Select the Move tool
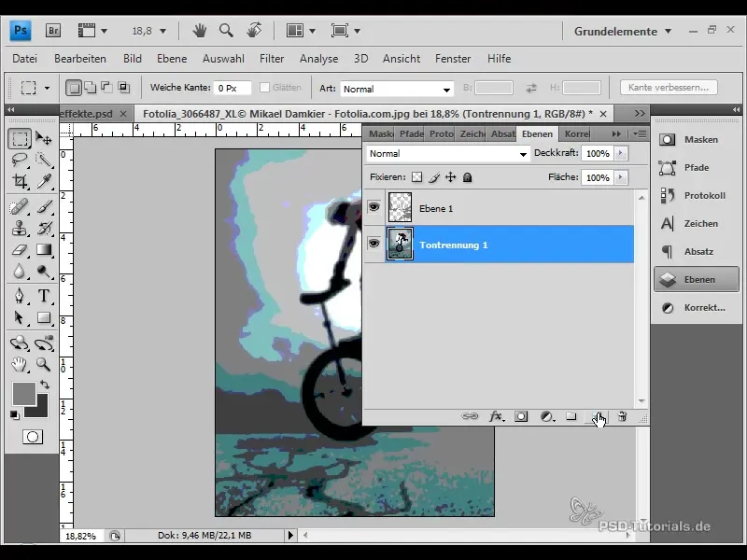The image size is (747, 560). click(44, 138)
